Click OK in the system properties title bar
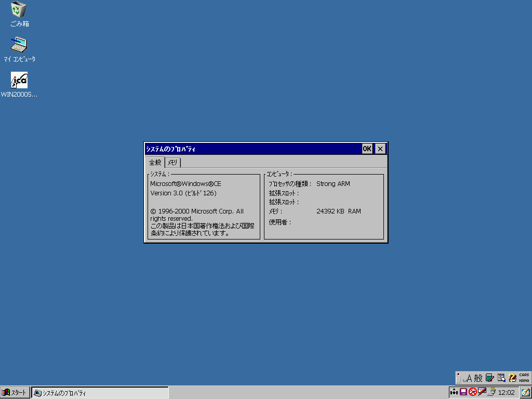 pyautogui.click(x=367, y=149)
